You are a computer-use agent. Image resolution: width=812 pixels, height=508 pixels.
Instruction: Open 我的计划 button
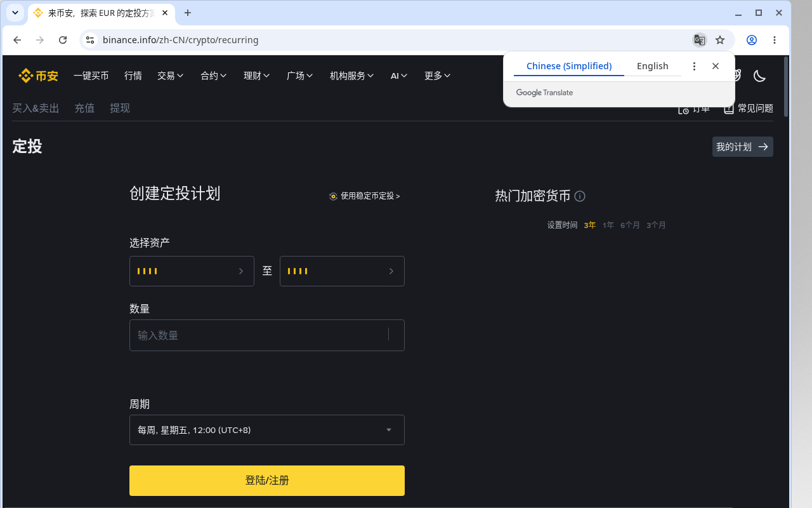point(743,147)
